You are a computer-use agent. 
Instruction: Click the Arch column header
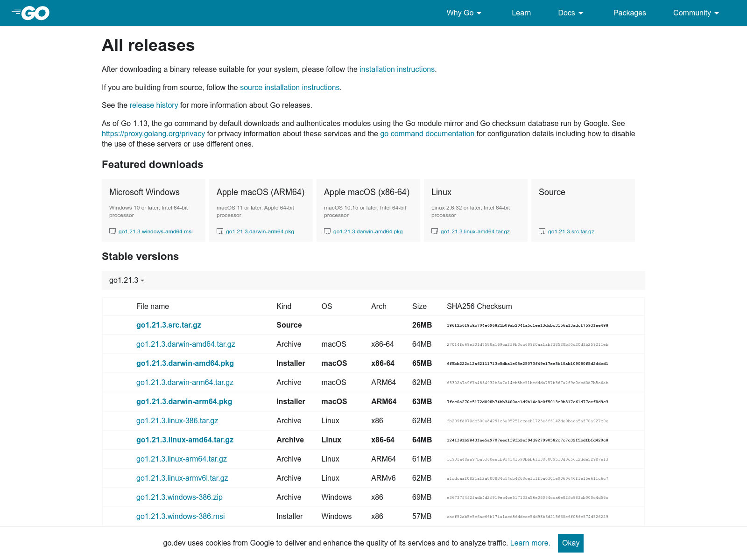tap(379, 307)
